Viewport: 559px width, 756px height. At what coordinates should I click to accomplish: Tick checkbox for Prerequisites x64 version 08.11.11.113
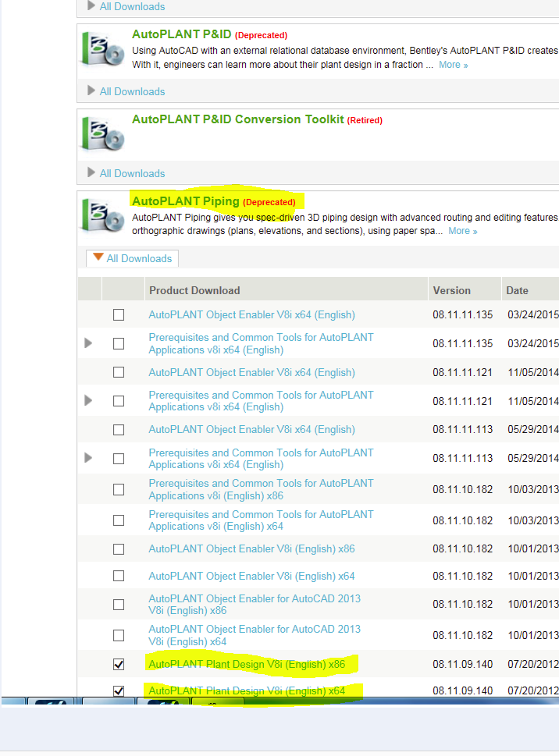click(x=119, y=459)
